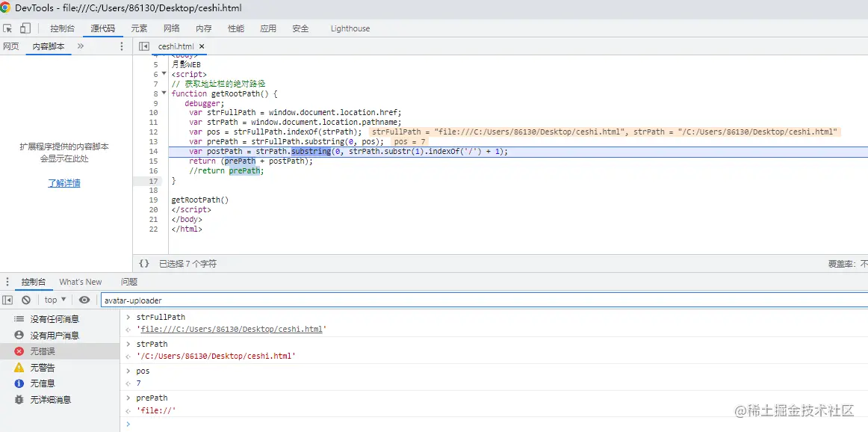Image resolution: width=868 pixels, height=432 pixels.
Task: Open the 性能 panel tab
Action: [x=236, y=29]
